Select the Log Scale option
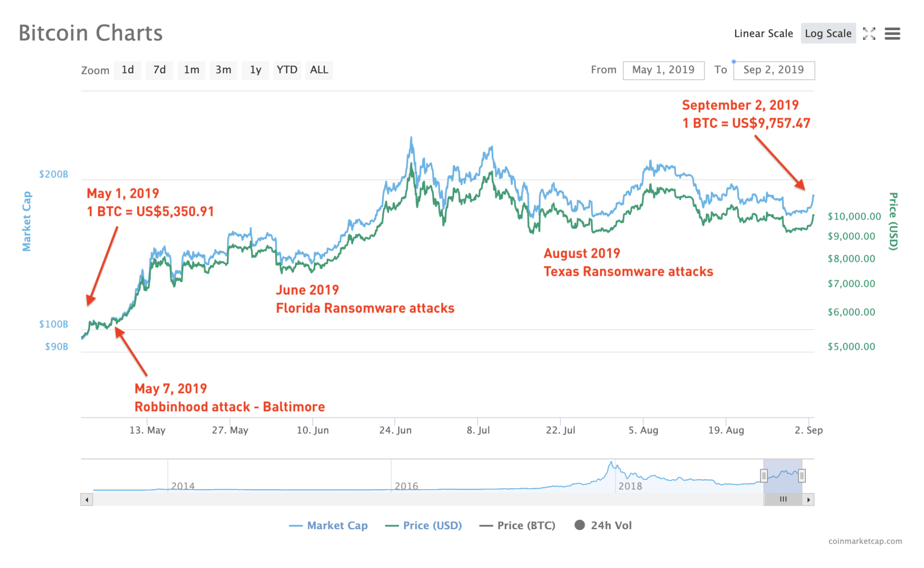Viewport: 924px width, 568px height. click(x=828, y=33)
